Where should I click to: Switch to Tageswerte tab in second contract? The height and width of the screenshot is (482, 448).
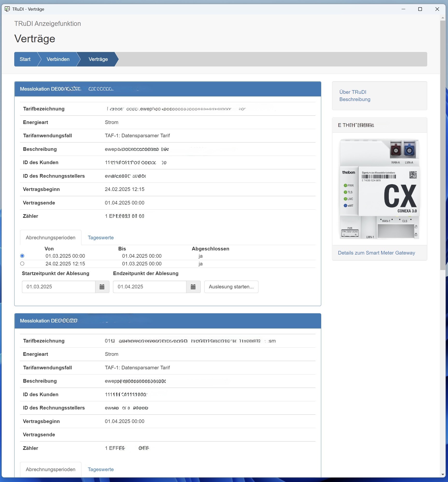point(100,469)
